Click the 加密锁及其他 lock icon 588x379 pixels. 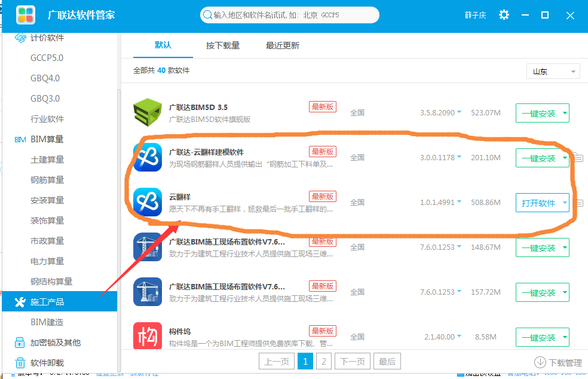click(20, 342)
